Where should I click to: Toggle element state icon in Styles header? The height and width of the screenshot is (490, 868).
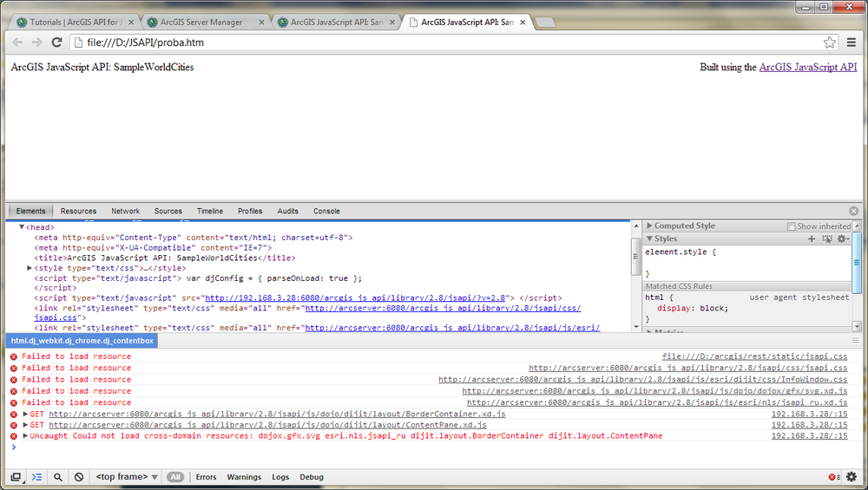point(827,238)
